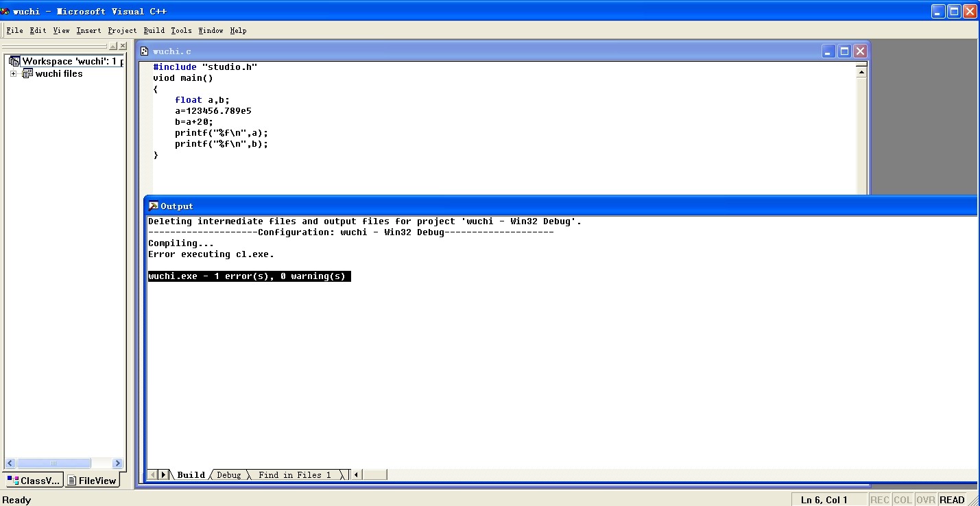Click the COL status bar indicator
The image size is (980, 506).
(x=903, y=500)
